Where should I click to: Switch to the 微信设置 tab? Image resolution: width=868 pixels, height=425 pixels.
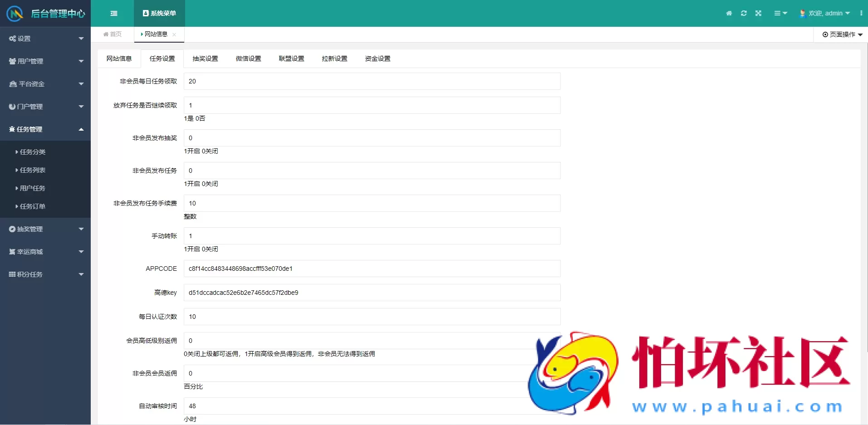[248, 59]
